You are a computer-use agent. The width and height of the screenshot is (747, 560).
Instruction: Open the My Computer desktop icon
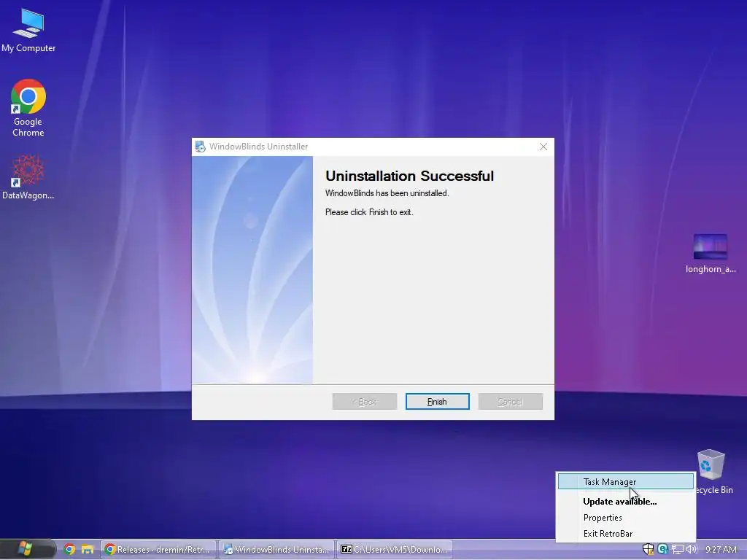pyautogui.click(x=28, y=31)
